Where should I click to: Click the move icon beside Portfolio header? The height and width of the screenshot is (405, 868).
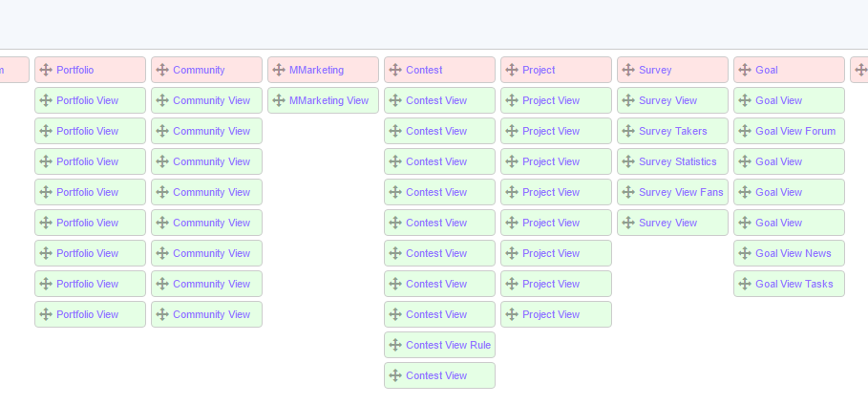pyautogui.click(x=46, y=70)
